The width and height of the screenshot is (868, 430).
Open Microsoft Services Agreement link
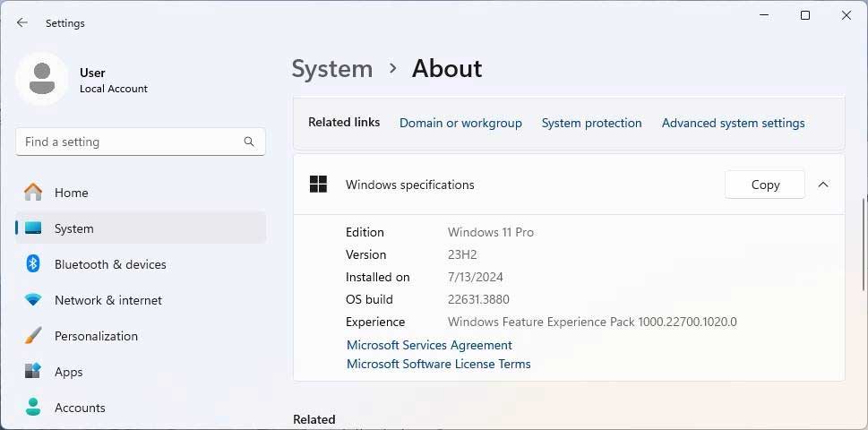pyautogui.click(x=429, y=345)
